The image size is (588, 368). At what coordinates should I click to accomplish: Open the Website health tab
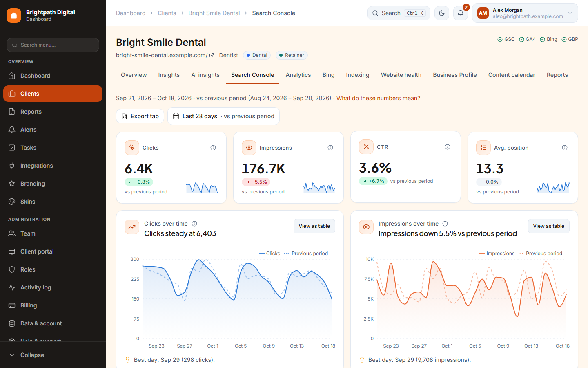401,75
